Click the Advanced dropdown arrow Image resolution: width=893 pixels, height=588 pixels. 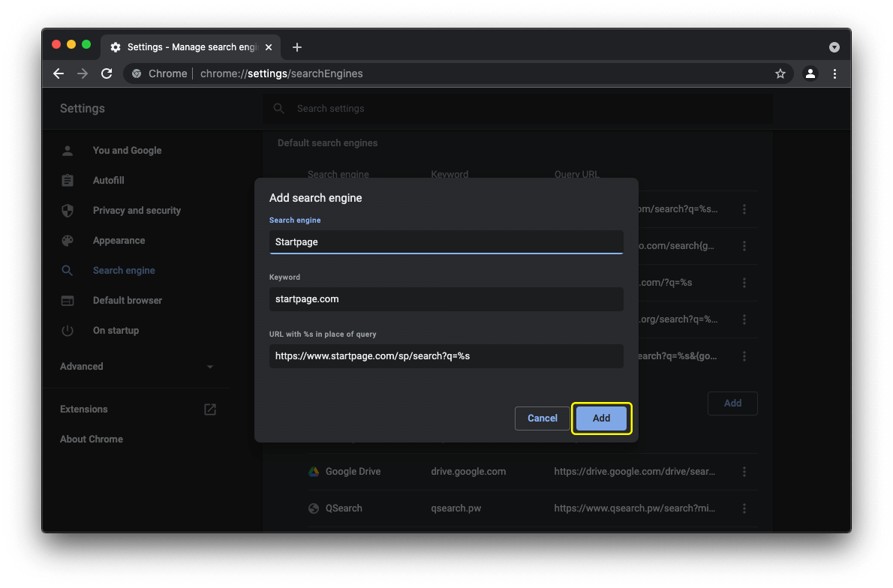click(210, 367)
